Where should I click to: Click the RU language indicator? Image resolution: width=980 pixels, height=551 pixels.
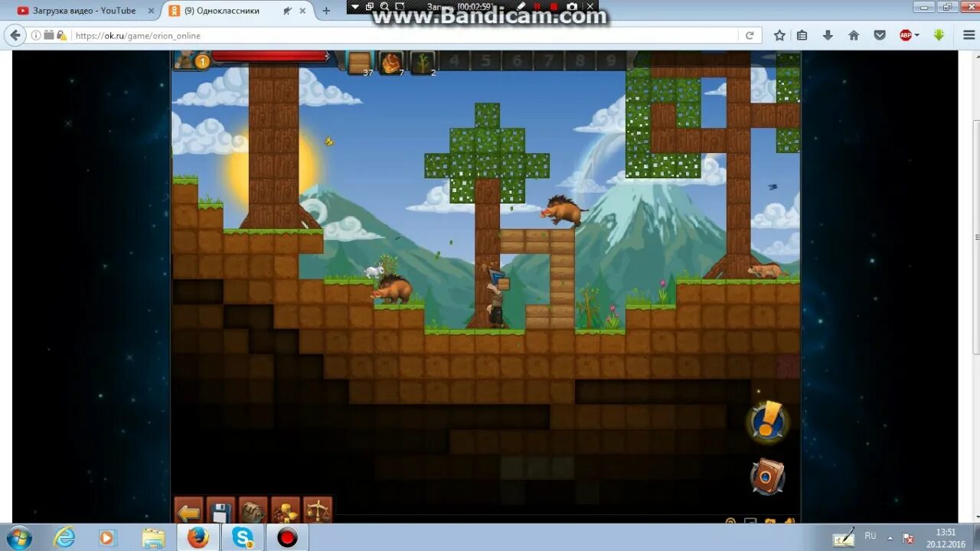pos(870,536)
